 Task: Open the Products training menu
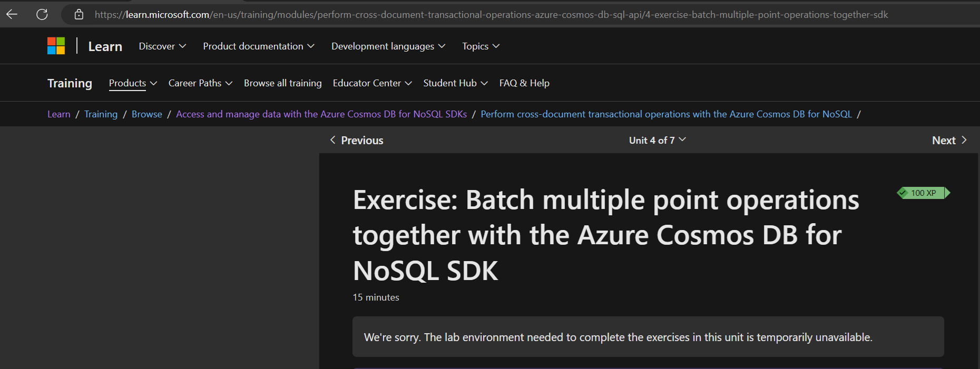pos(133,83)
